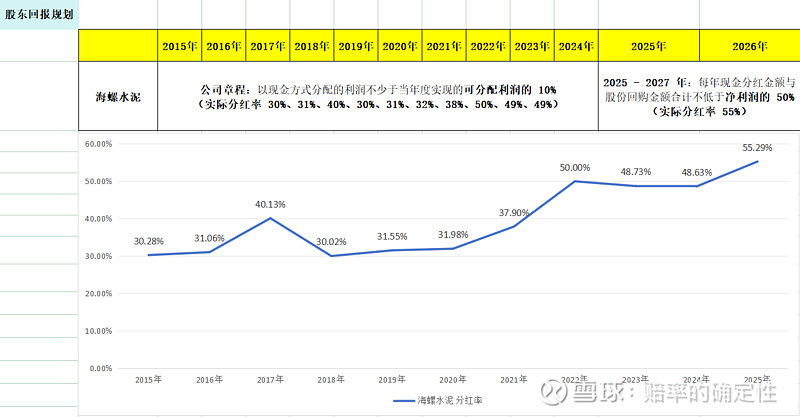Click the 2018年 column header cell
The image size is (800, 417).
tap(312, 46)
